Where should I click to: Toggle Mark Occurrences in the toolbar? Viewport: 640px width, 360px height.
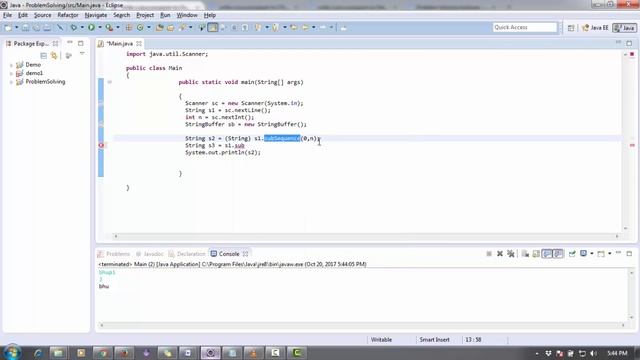(x=213, y=27)
